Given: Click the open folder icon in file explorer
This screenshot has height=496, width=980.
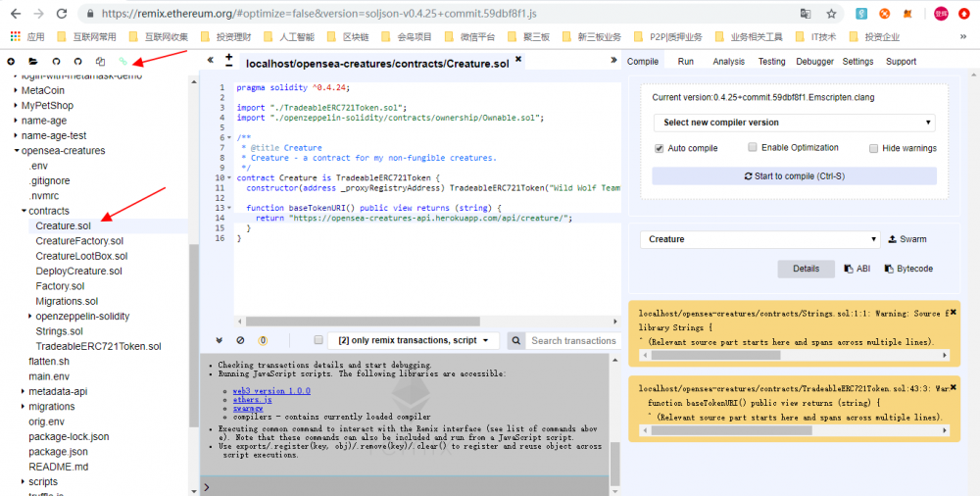Looking at the screenshot, I should 33,61.
